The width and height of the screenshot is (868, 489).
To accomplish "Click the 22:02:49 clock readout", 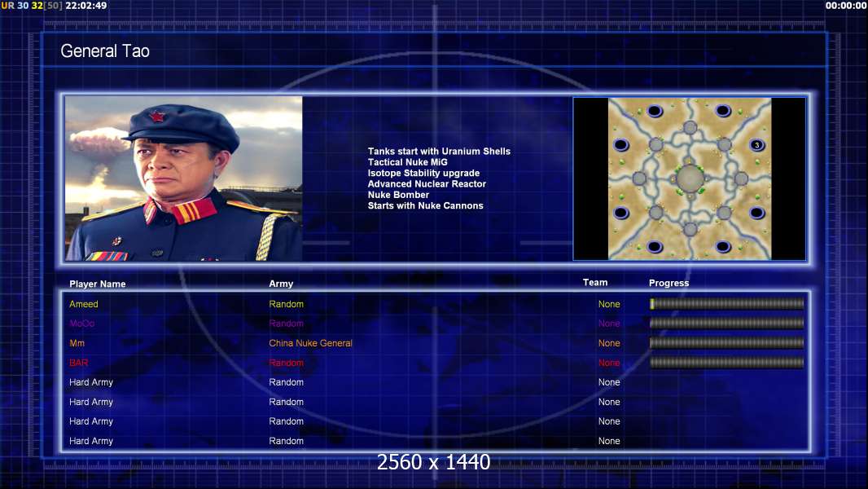I will 86,6.
